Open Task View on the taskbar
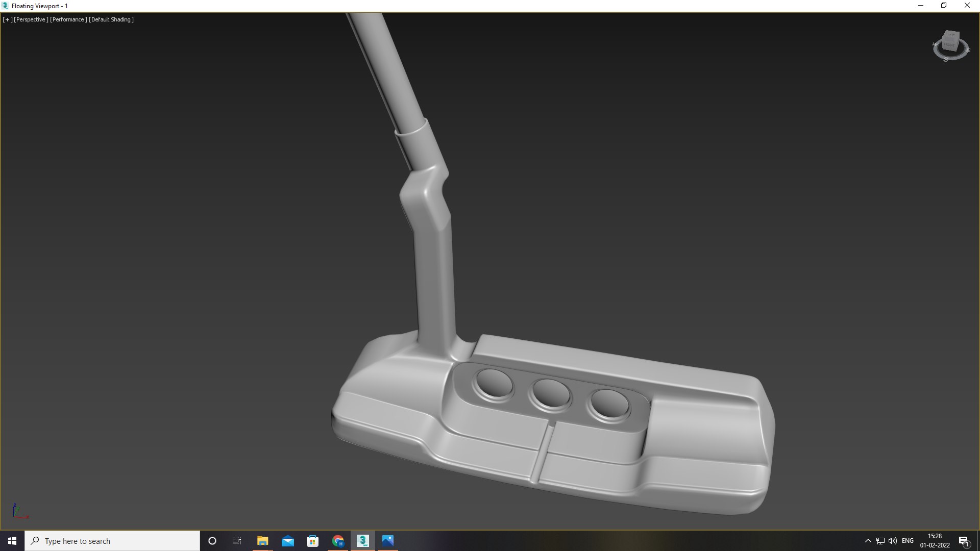 point(237,541)
